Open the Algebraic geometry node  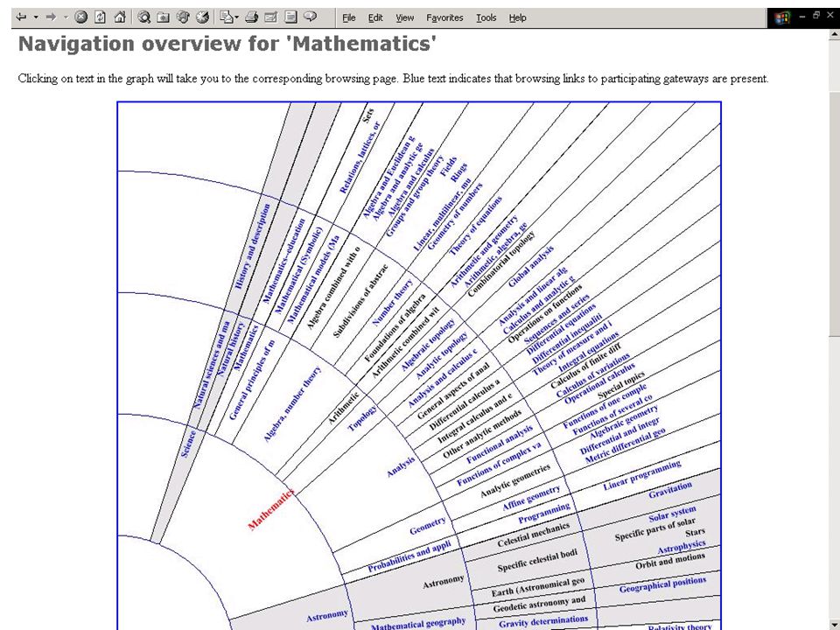624,422
